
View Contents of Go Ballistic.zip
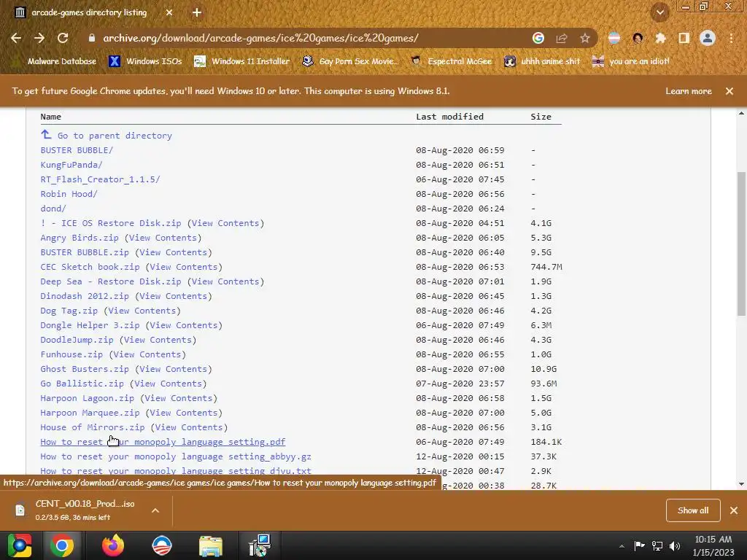pos(169,384)
